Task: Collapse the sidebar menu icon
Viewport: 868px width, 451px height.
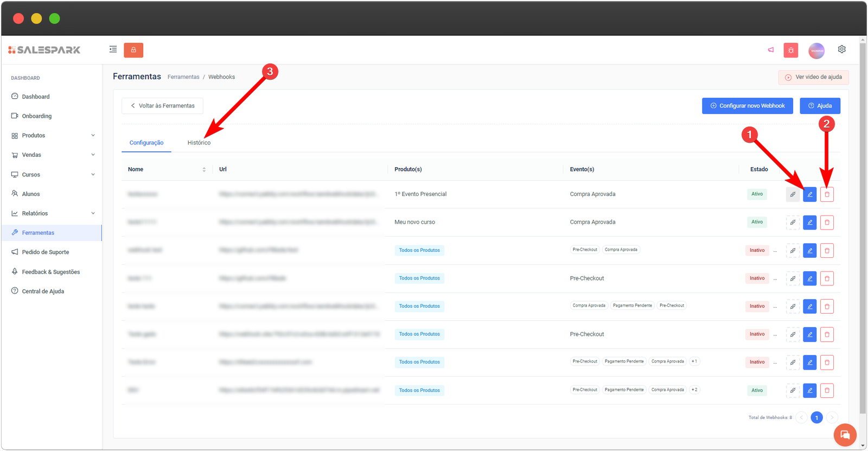Action: (113, 49)
